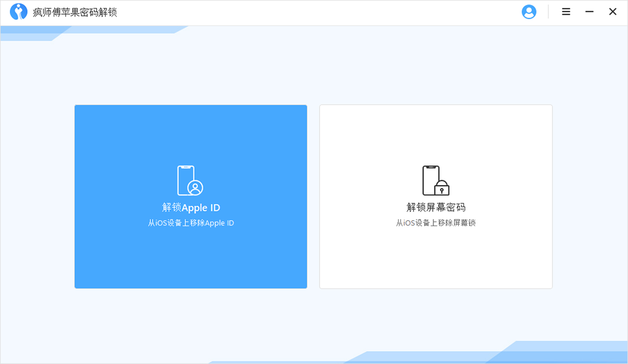Expand the three-line menu options
Viewport: 628px width, 364px height.
[565, 11]
